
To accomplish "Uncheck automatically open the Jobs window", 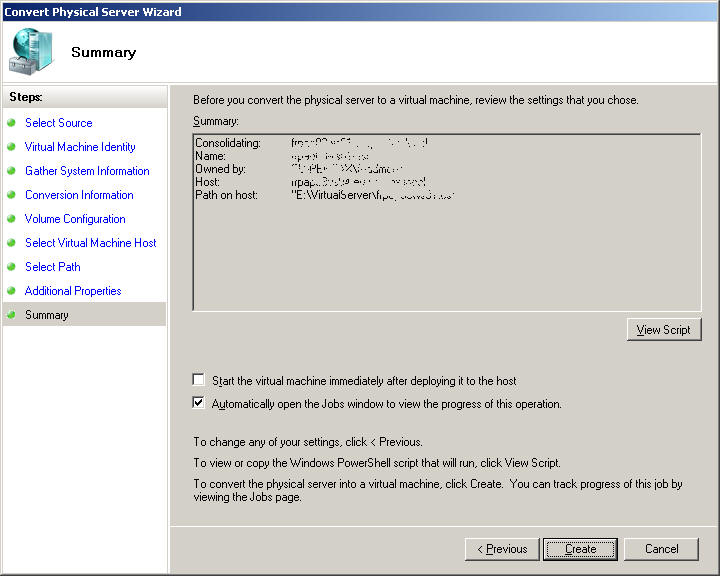I will [x=199, y=404].
